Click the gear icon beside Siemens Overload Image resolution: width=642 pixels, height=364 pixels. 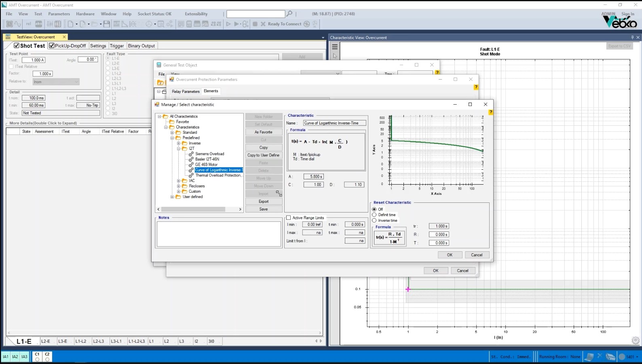tap(191, 154)
